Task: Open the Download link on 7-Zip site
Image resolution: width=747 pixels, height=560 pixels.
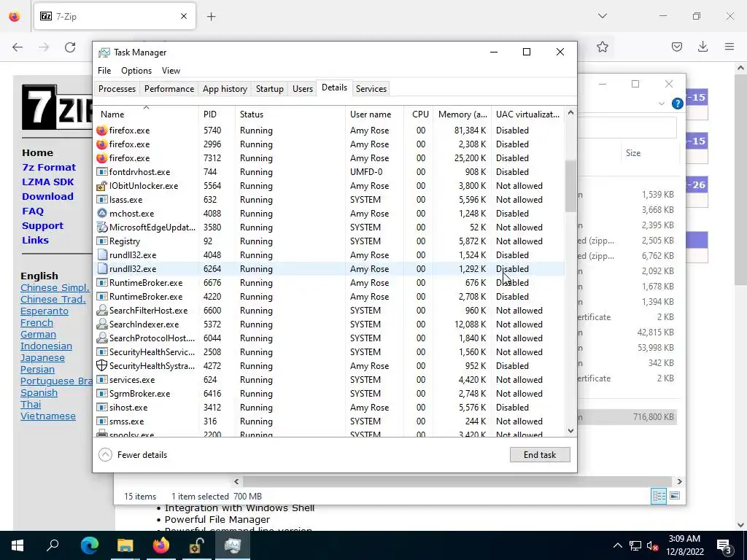Action: 47,196
